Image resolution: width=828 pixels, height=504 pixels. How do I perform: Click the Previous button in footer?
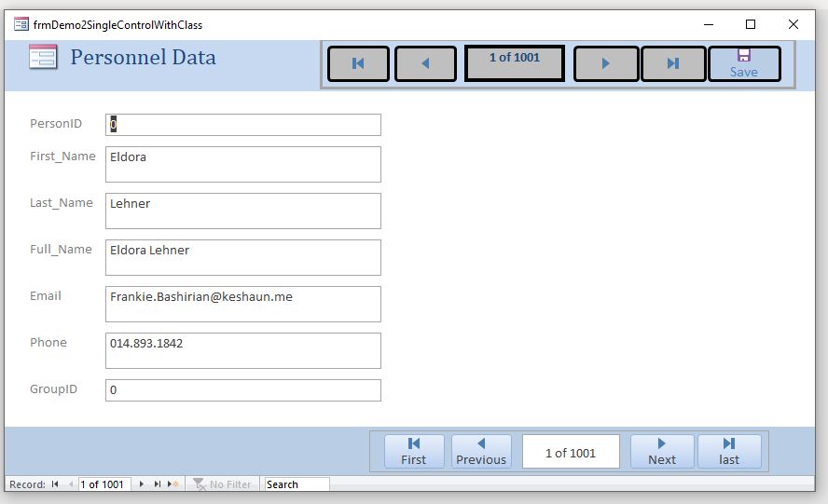(481, 452)
